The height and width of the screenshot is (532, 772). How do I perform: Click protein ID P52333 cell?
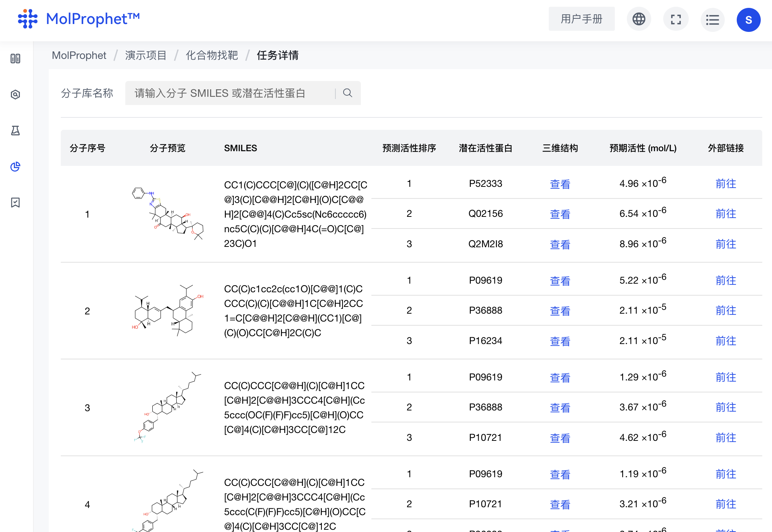point(485,183)
